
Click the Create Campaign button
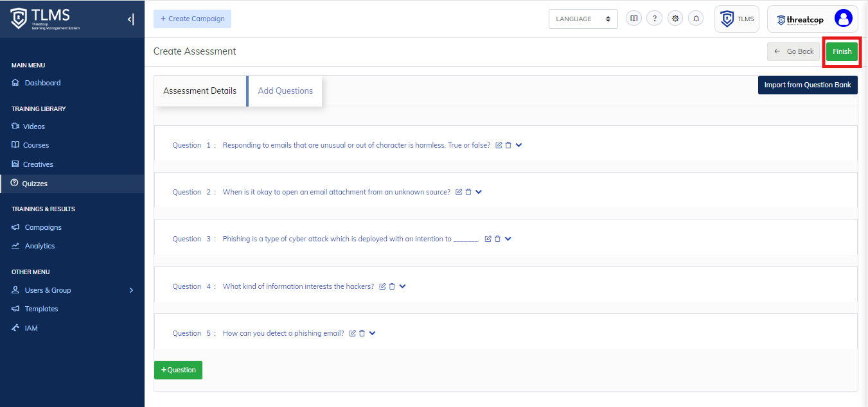pyautogui.click(x=192, y=19)
